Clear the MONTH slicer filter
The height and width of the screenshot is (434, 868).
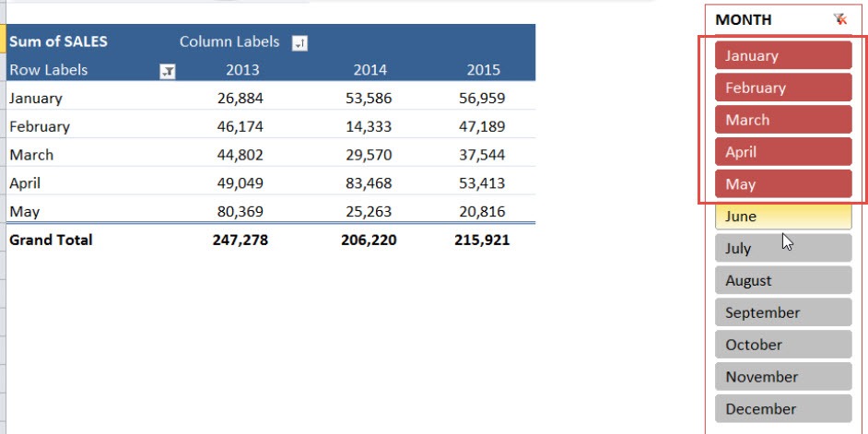point(839,19)
